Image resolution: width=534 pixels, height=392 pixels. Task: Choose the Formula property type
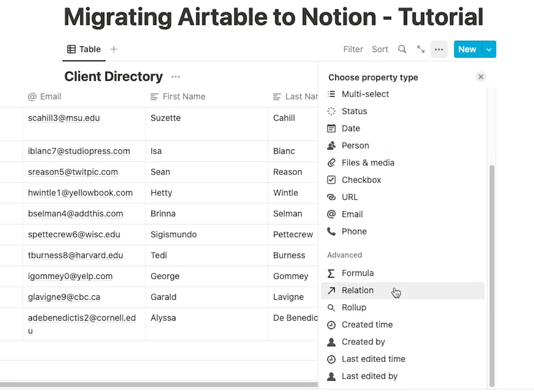coord(402,273)
